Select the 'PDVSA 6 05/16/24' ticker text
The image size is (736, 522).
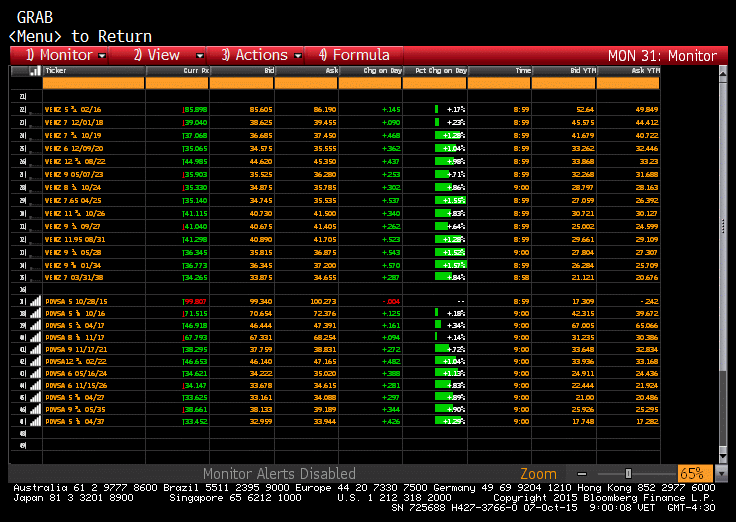[76, 373]
